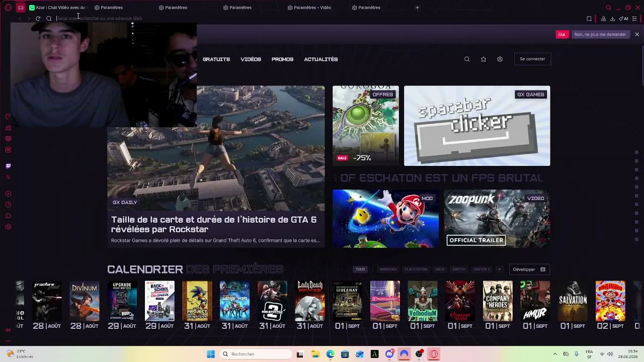
Task: Take a snapshot with the toolbar icon
Action: coord(589,19)
